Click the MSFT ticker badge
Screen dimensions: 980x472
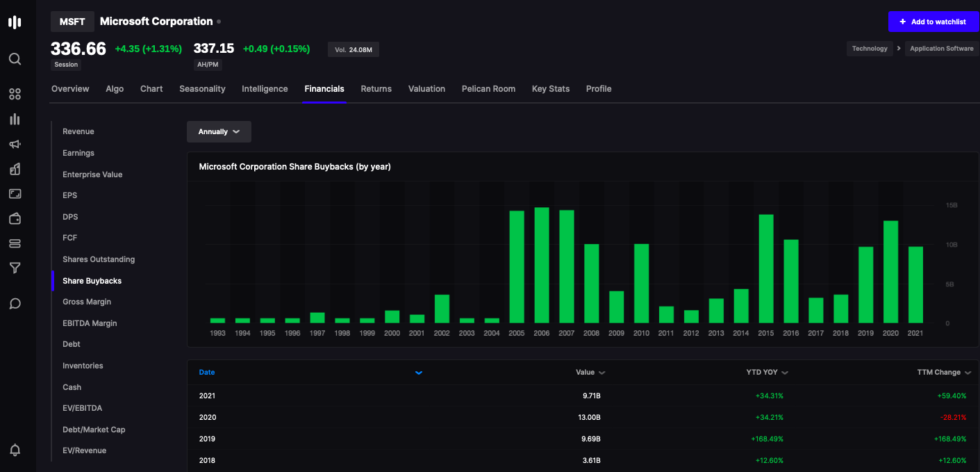[x=72, y=22]
